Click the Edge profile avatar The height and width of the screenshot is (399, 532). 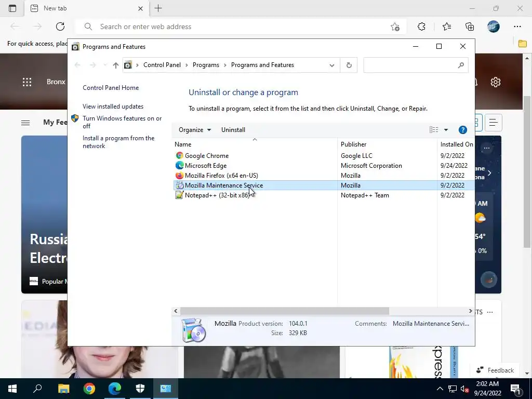coord(494,26)
